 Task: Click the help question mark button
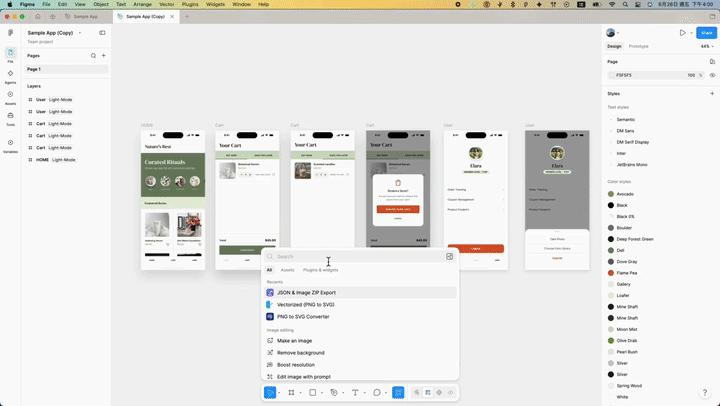tap(704, 392)
